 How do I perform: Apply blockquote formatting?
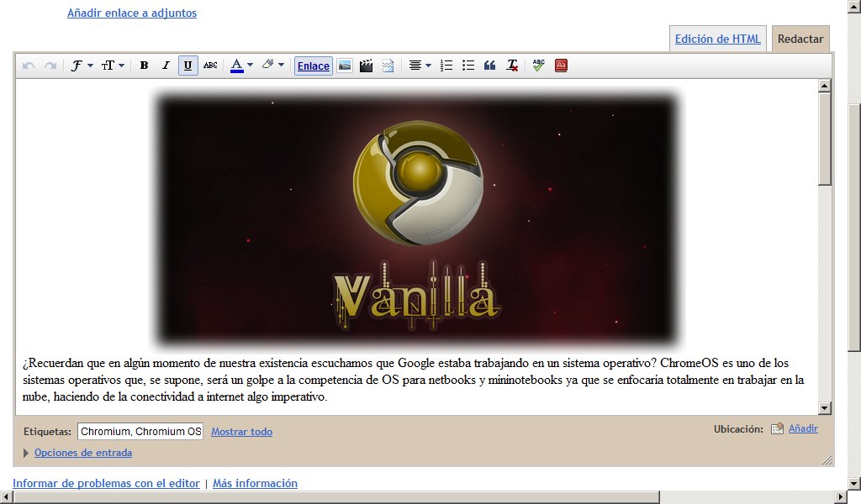tap(490, 66)
